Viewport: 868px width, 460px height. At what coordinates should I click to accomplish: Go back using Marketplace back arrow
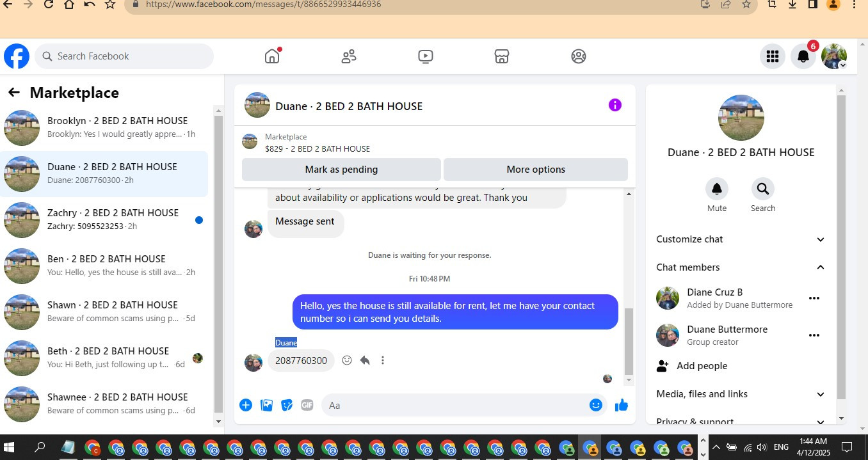pyautogui.click(x=14, y=93)
